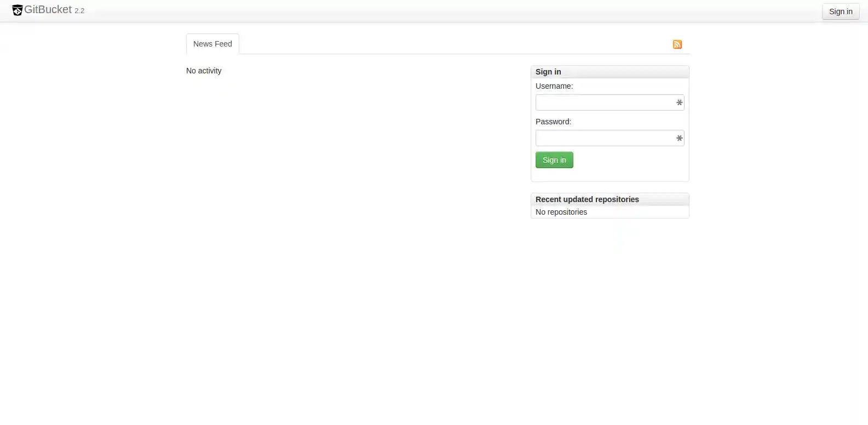Submit with the green Sign in button
The height and width of the screenshot is (425, 868).
(x=554, y=160)
